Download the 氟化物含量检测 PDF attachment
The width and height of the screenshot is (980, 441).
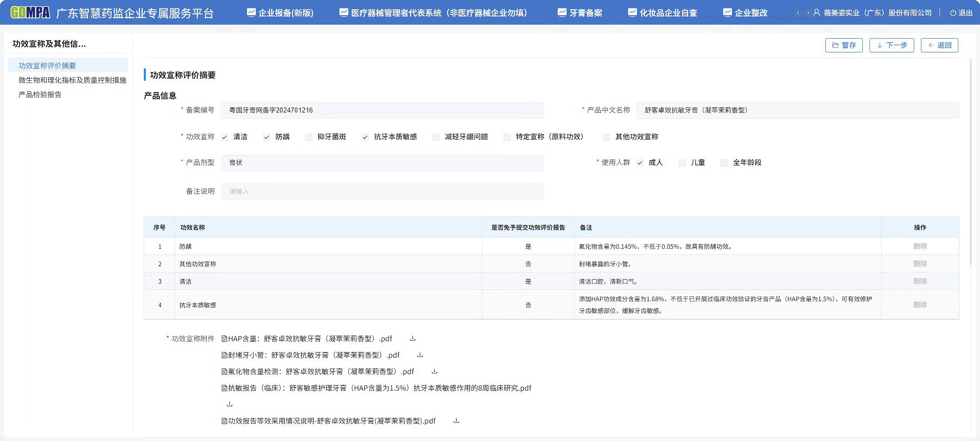click(x=434, y=371)
